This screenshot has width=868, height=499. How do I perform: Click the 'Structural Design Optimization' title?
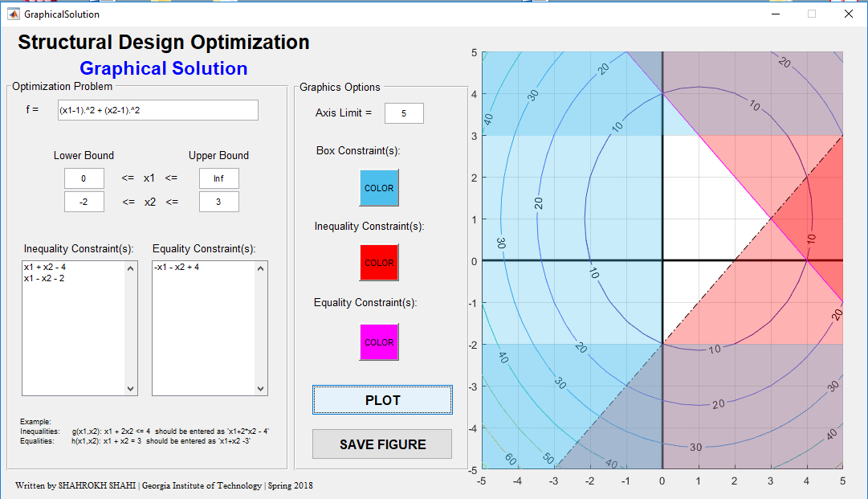tap(163, 42)
